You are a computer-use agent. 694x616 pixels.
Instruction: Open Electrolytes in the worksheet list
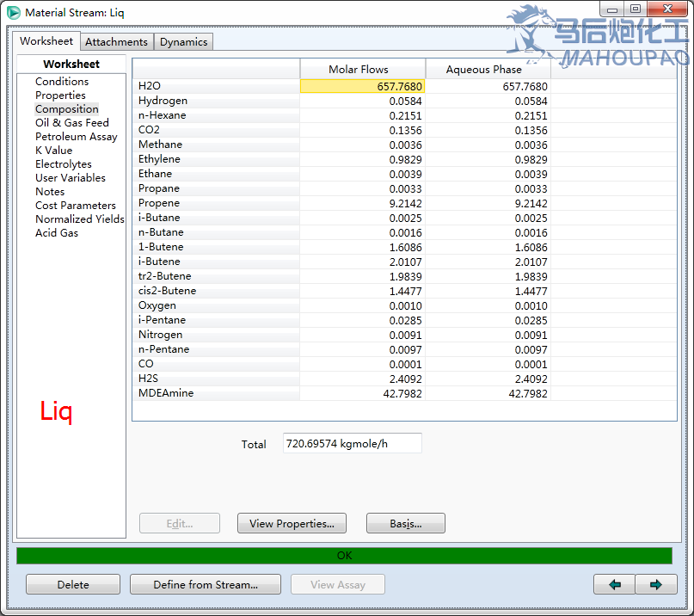[63, 164]
